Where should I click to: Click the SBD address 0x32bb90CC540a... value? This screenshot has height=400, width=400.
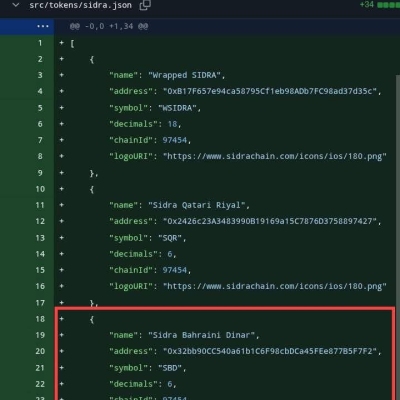(x=270, y=351)
